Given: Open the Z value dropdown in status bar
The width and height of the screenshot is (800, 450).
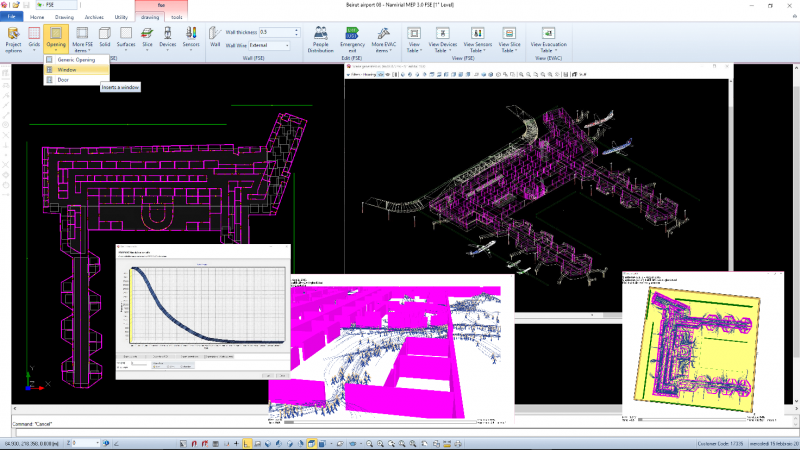Looking at the screenshot, I should [97, 443].
